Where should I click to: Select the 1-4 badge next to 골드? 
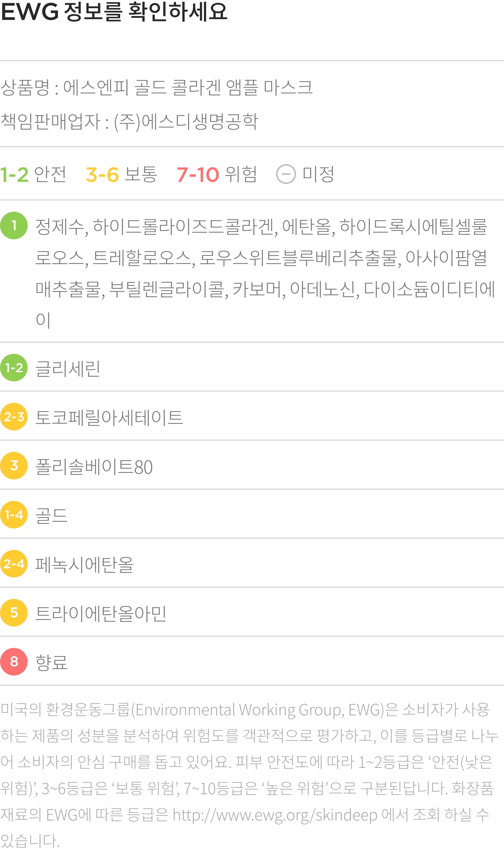coord(14,515)
